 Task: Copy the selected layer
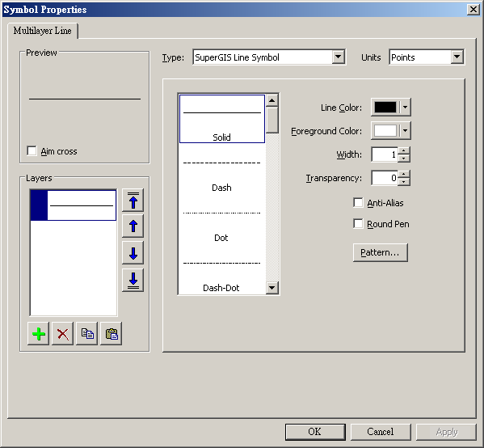click(87, 334)
